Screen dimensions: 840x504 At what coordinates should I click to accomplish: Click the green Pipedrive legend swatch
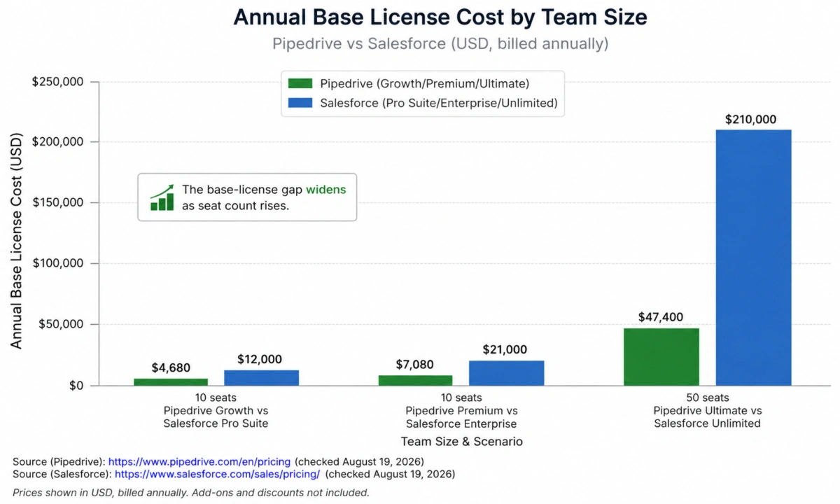[x=301, y=84]
